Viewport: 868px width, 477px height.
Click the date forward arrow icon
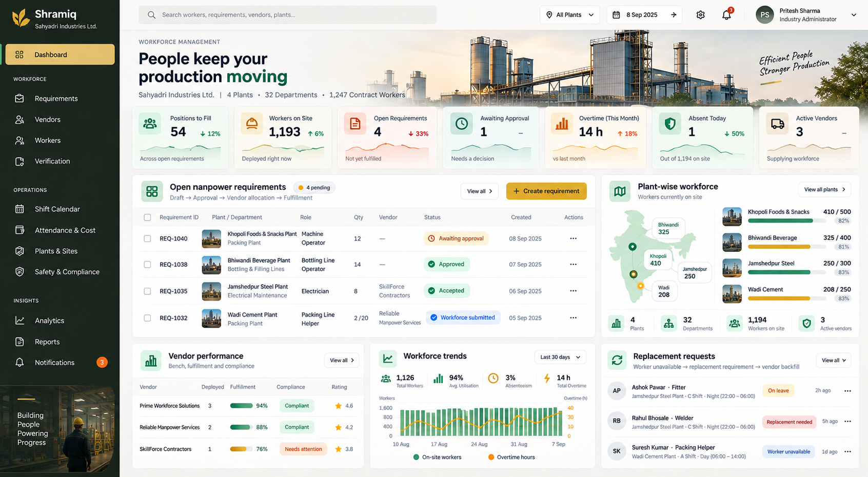[x=674, y=15]
